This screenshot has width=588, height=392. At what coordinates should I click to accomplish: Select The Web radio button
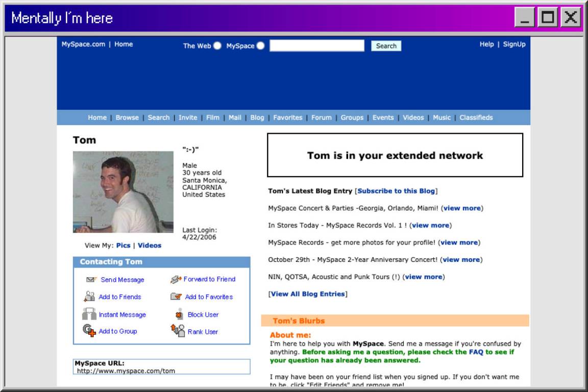click(217, 45)
